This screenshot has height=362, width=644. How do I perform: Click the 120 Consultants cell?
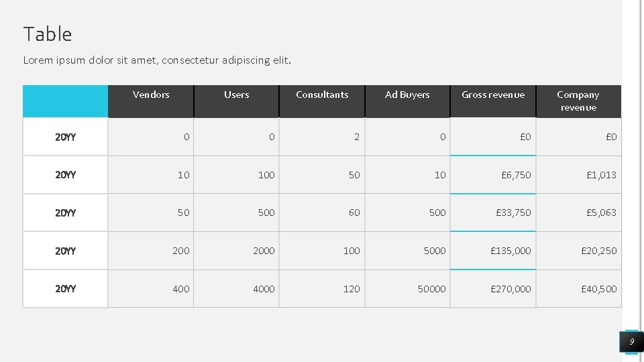pyautogui.click(x=352, y=289)
